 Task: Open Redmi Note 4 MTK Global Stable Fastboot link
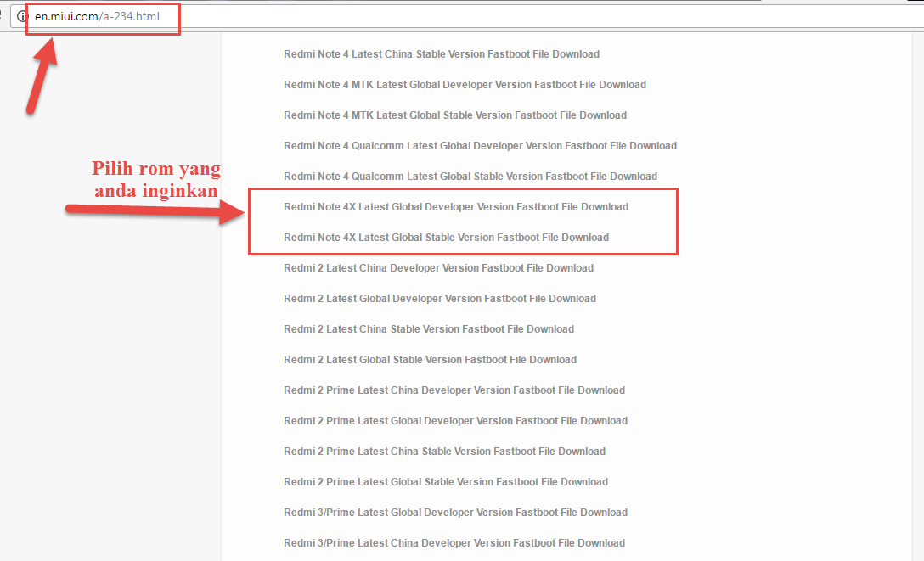pos(455,115)
